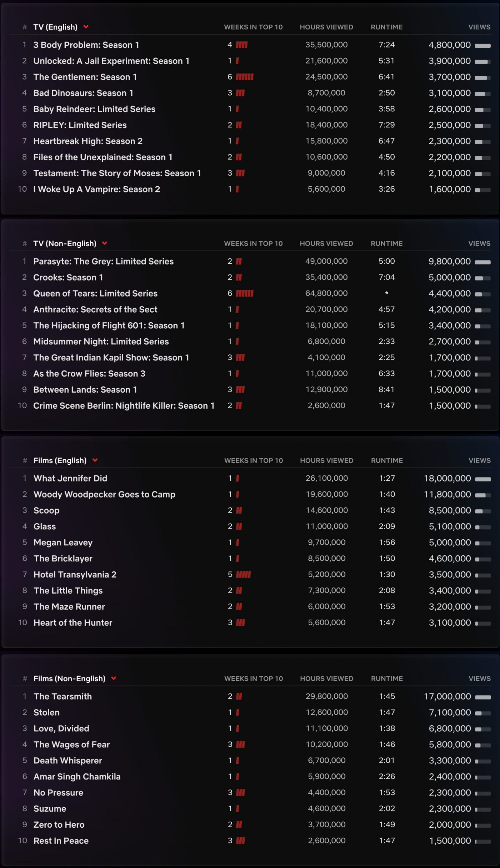The height and width of the screenshot is (868, 500).
Task: Click the weeks bar icon for Rest In Peace
Action: click(241, 841)
